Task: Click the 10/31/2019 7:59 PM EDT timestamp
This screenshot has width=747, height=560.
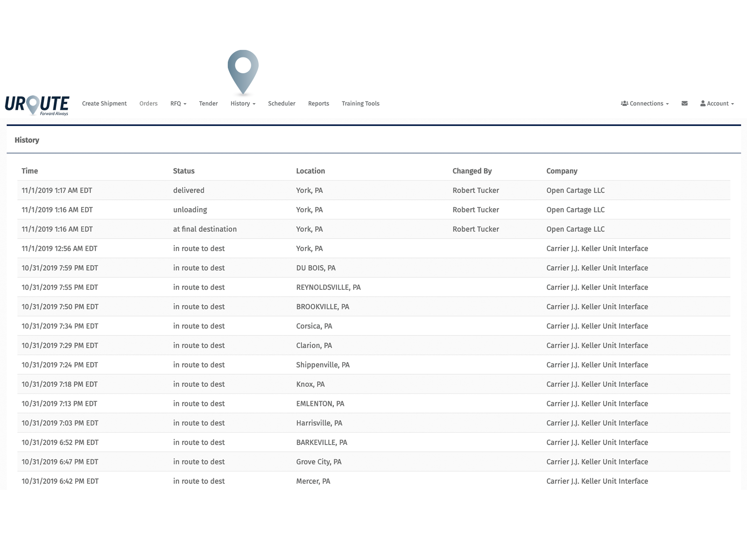Action: click(60, 268)
